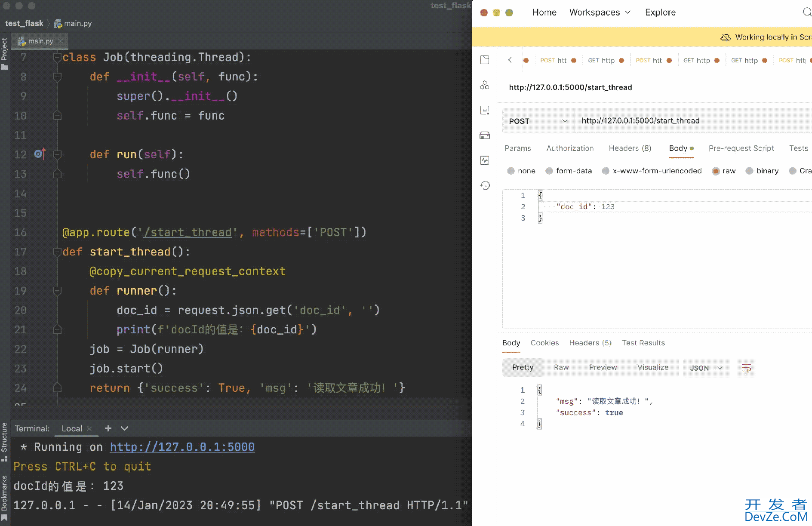Switch to the Params tab
Image resolution: width=812 pixels, height=526 pixels.
pos(518,148)
